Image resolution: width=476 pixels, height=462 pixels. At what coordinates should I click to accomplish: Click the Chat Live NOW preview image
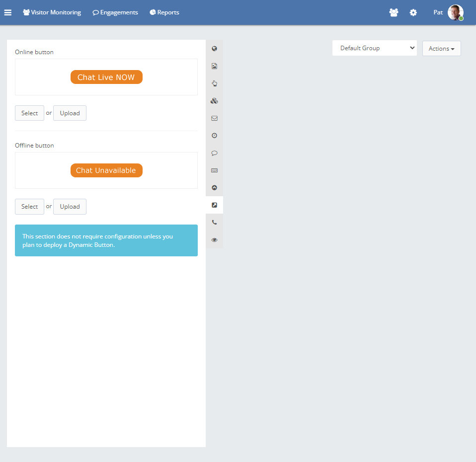[106, 77]
